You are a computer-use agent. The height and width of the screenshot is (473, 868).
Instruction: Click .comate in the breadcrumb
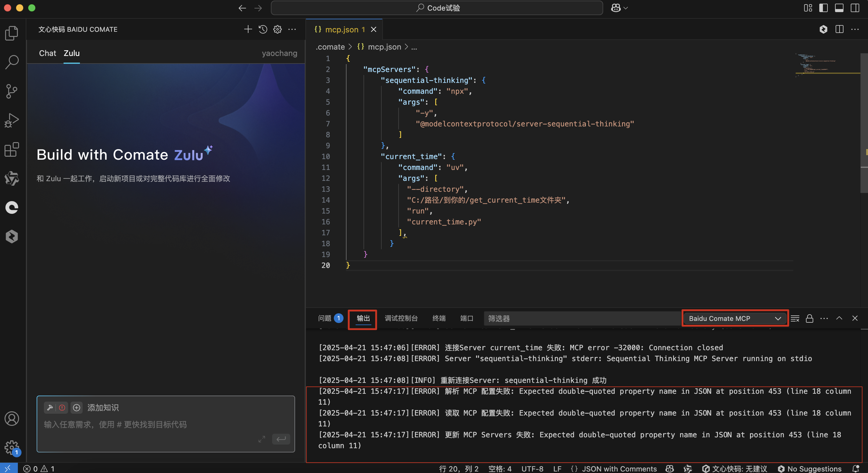pos(330,47)
